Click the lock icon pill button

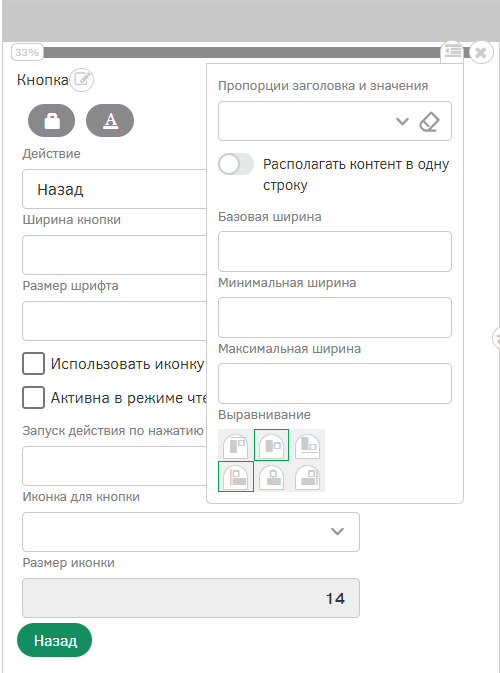52,121
